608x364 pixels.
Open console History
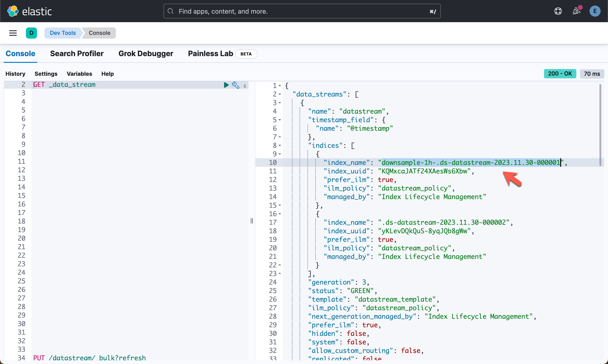[15, 74]
